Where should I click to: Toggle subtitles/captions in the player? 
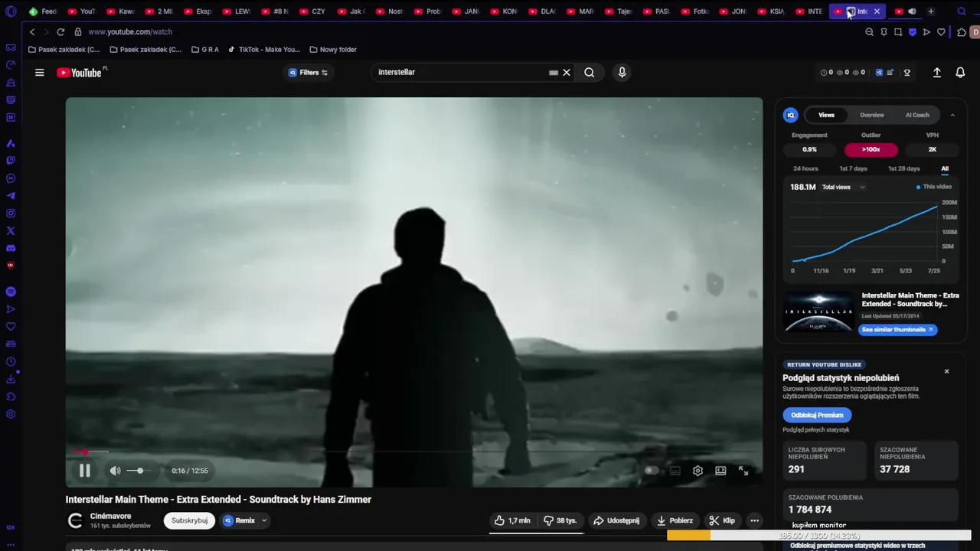(x=675, y=471)
